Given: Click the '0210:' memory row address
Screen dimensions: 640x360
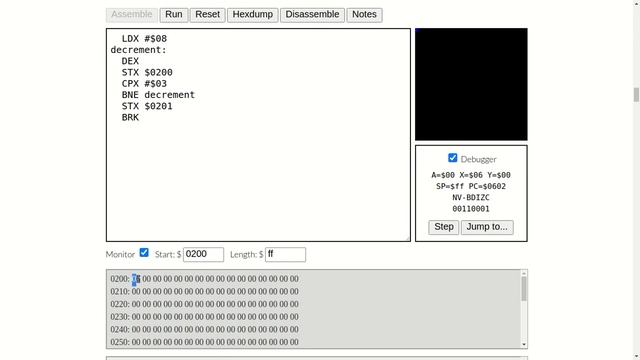Looking at the screenshot, I should click(x=120, y=291).
